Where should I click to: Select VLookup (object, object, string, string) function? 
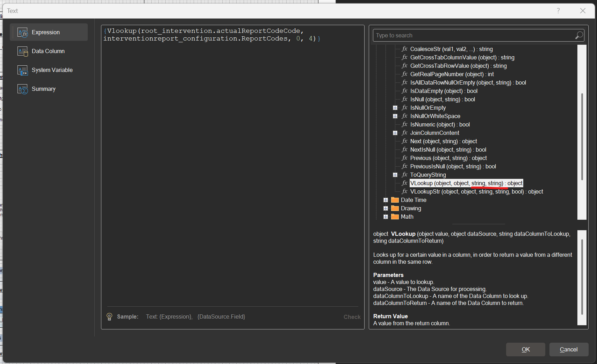[x=466, y=183]
